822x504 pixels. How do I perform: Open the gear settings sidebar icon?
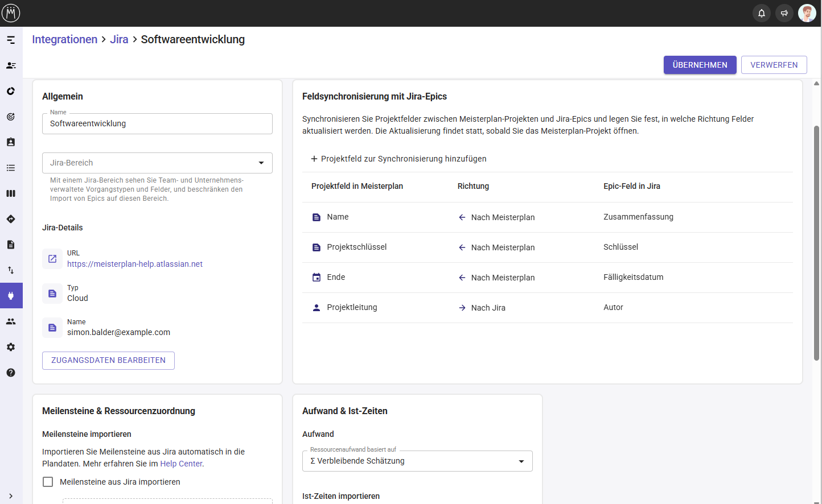11,347
